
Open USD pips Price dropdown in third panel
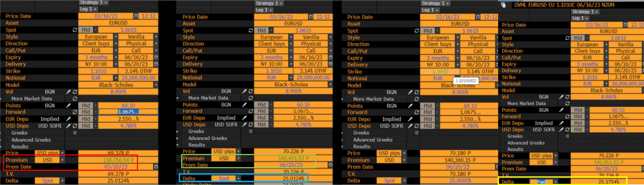404,153
